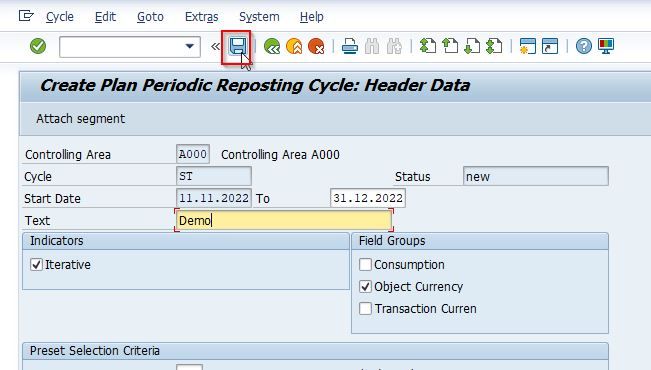Click the Create New Session icon
651x370 pixels.
(x=528, y=46)
